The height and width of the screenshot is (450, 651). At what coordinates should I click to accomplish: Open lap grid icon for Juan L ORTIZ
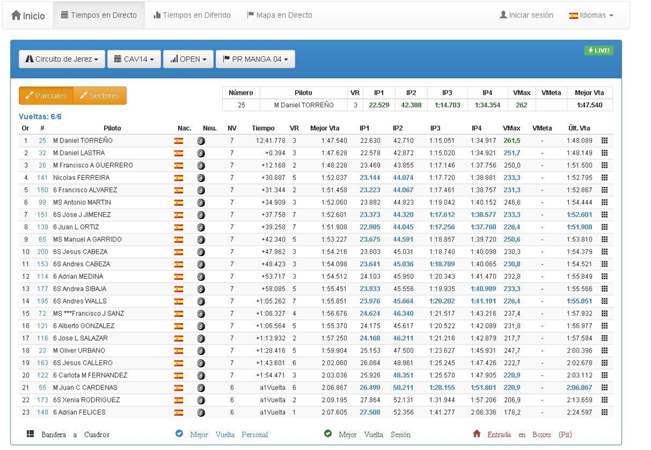(x=604, y=227)
